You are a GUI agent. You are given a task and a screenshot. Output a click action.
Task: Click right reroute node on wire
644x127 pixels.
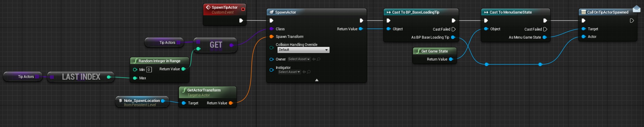[x=540, y=64]
